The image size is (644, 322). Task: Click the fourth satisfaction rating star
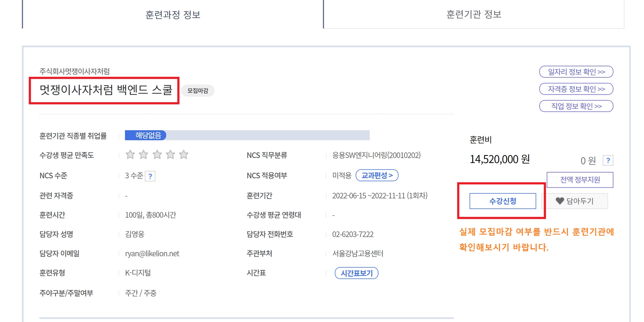[170, 155]
